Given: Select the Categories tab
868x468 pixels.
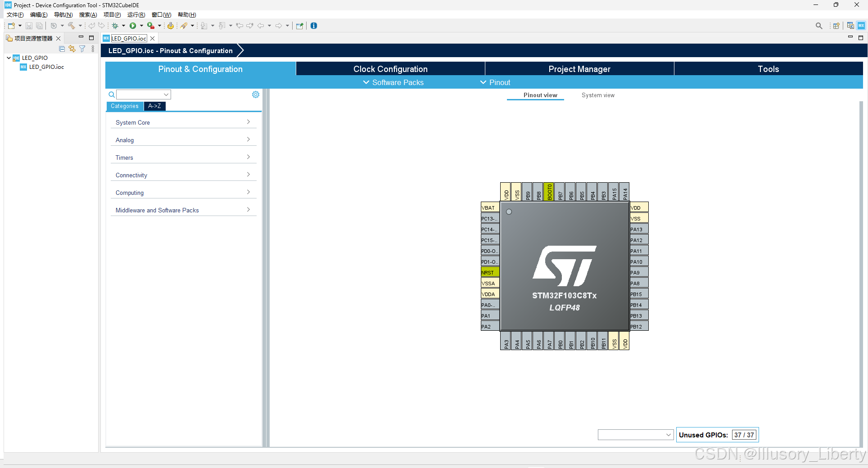Looking at the screenshot, I should pyautogui.click(x=125, y=106).
